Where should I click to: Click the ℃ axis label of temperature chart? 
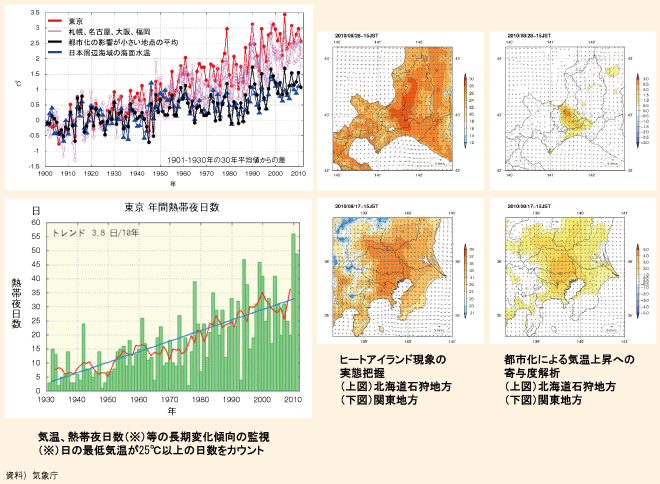(18, 84)
